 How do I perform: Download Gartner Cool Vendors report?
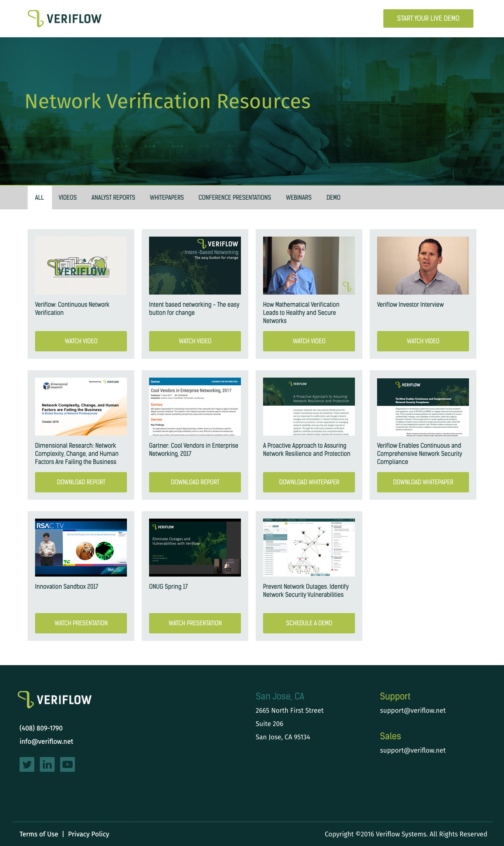tap(195, 482)
